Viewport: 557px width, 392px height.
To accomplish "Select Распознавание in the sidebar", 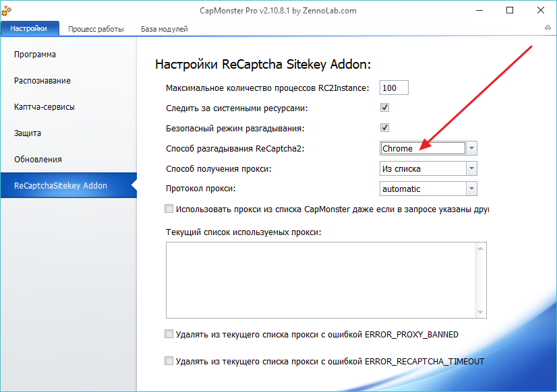I will pyautogui.click(x=42, y=81).
